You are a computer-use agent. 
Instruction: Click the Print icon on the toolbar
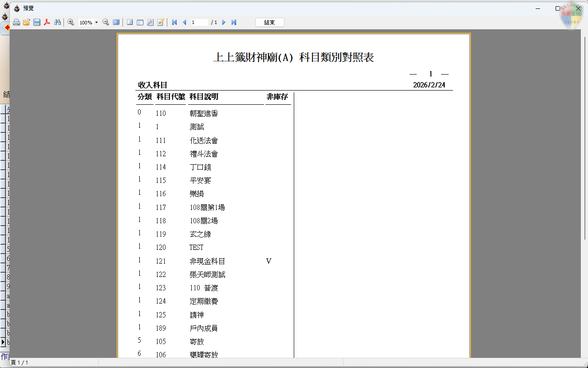(x=16, y=22)
